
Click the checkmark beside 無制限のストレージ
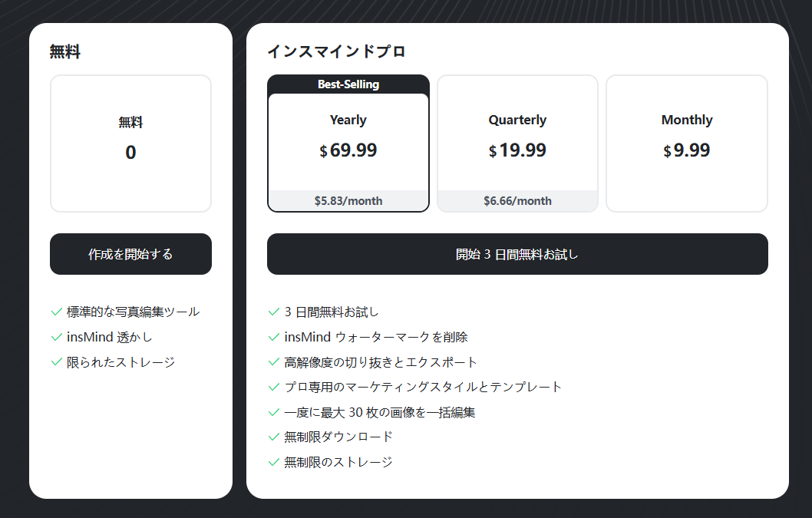[272, 462]
